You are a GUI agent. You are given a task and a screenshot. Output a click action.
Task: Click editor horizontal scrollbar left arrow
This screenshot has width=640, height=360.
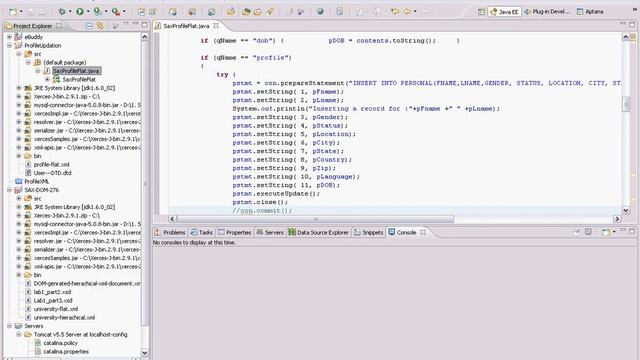click(172, 219)
